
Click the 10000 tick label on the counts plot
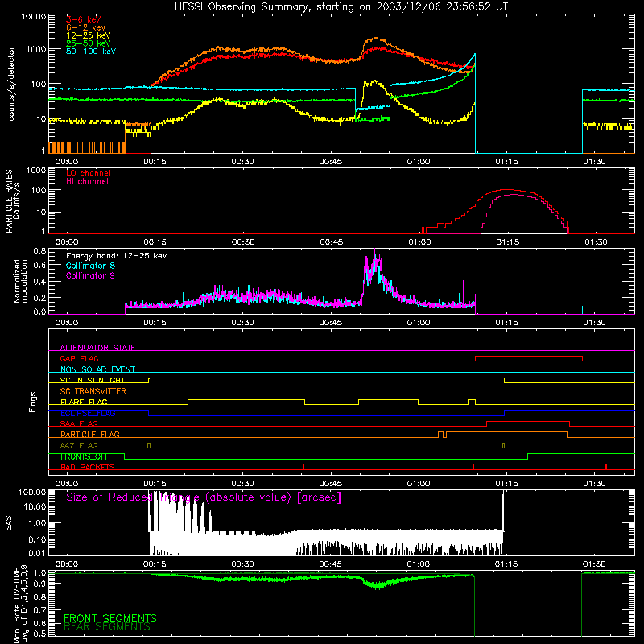click(33, 17)
